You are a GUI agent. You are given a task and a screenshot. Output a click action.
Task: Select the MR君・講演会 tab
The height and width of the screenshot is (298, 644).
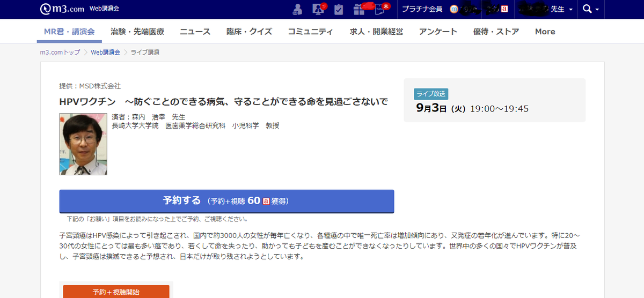pyautogui.click(x=70, y=32)
